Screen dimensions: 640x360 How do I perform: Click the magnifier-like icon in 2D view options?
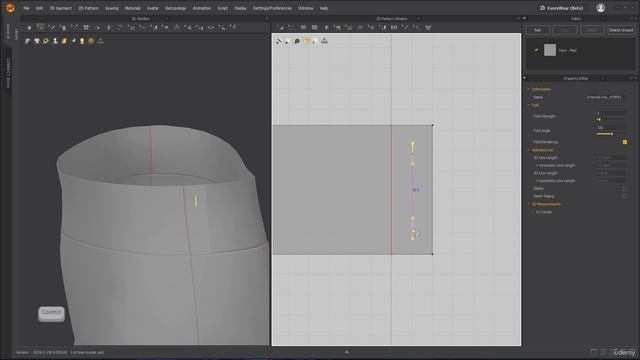click(x=297, y=41)
